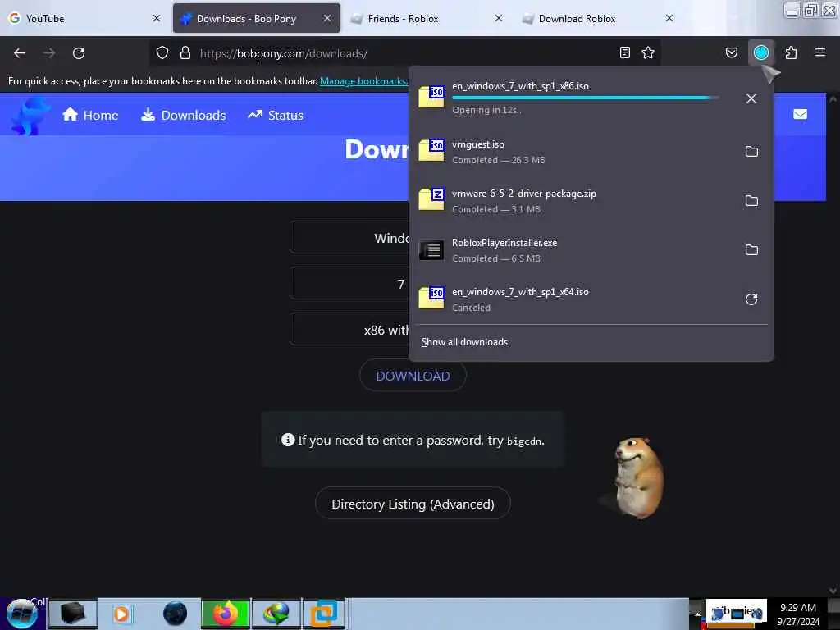Viewport: 840px width, 630px height.
Task: Toggle Reader View icon in address bar
Action: point(624,53)
